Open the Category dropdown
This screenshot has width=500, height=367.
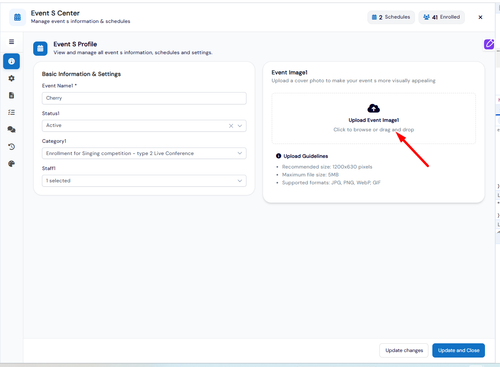tap(144, 153)
